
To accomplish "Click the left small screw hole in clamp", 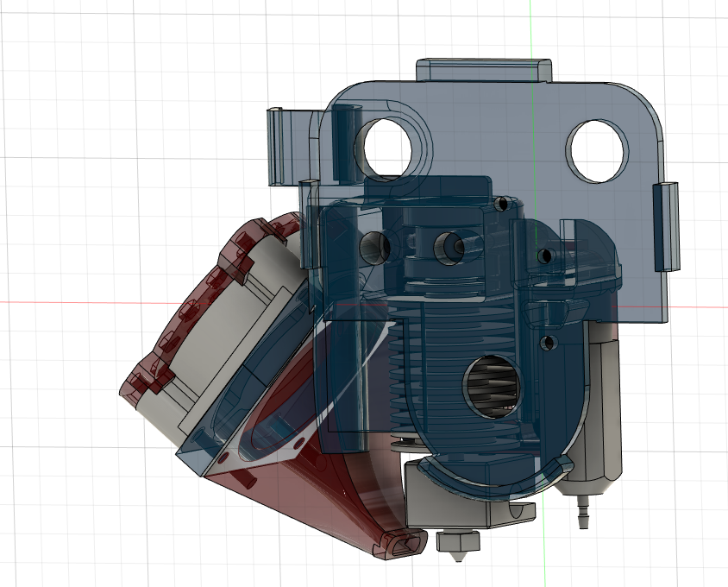I will tap(373, 247).
